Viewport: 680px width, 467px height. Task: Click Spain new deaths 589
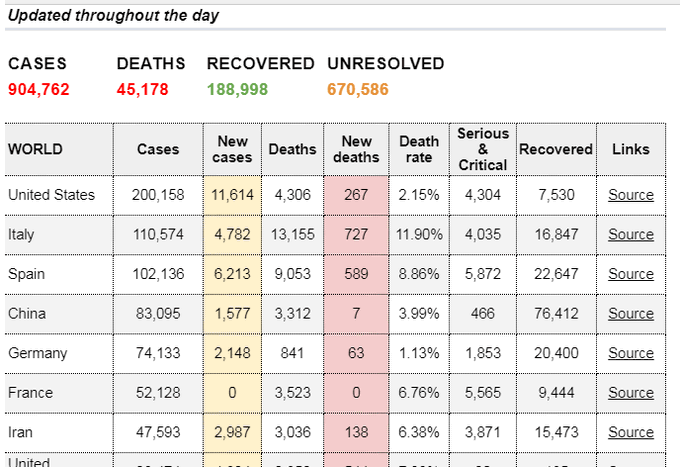[x=356, y=274]
